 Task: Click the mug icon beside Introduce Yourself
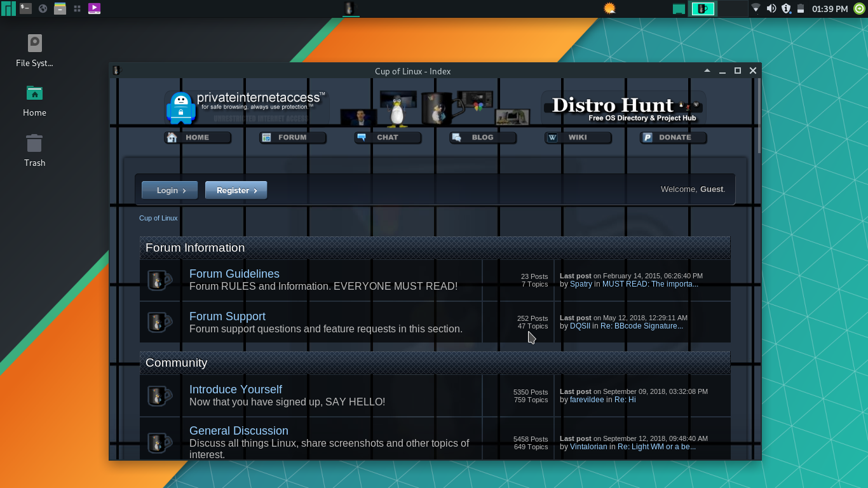159,395
